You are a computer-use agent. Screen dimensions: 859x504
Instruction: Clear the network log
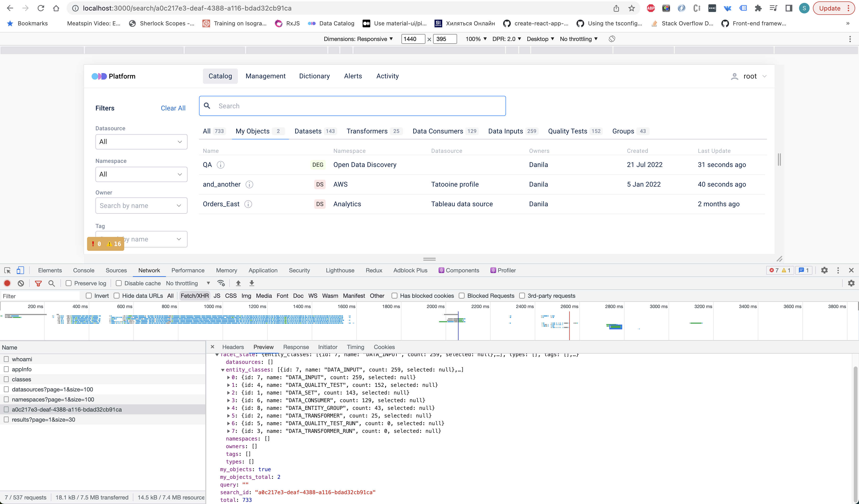(x=21, y=283)
